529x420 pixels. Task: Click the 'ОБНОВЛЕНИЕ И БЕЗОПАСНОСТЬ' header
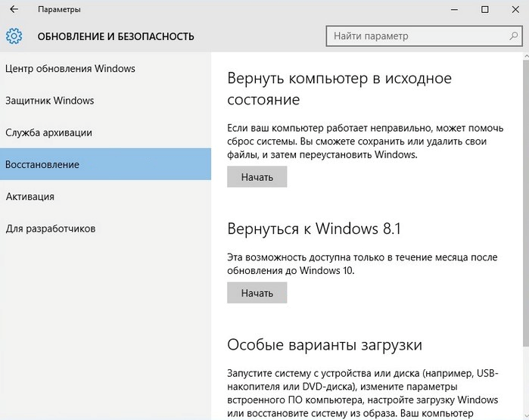(116, 36)
